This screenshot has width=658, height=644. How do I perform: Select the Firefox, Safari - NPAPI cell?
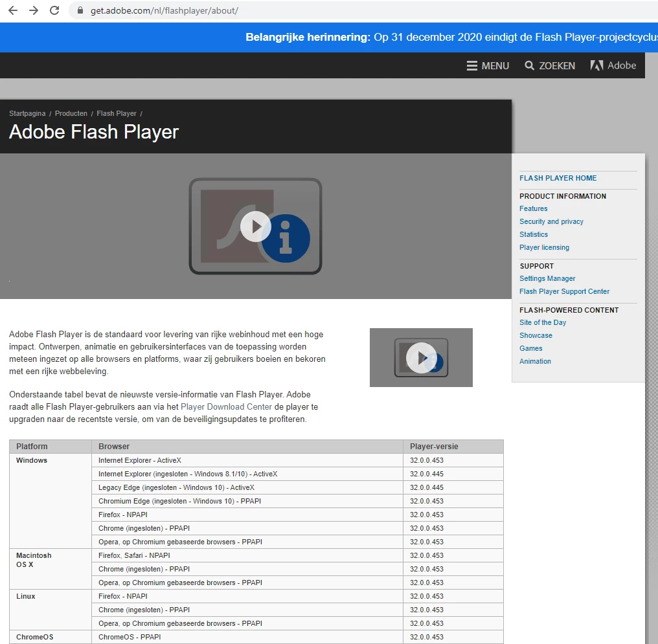click(247, 555)
